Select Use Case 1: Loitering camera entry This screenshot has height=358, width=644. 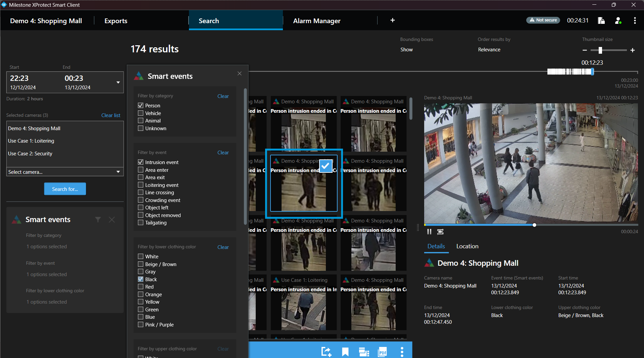[x=31, y=141]
